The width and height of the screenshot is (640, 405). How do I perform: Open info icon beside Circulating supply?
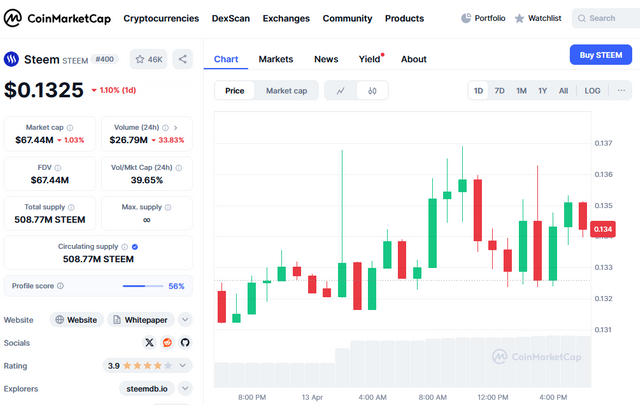124,247
